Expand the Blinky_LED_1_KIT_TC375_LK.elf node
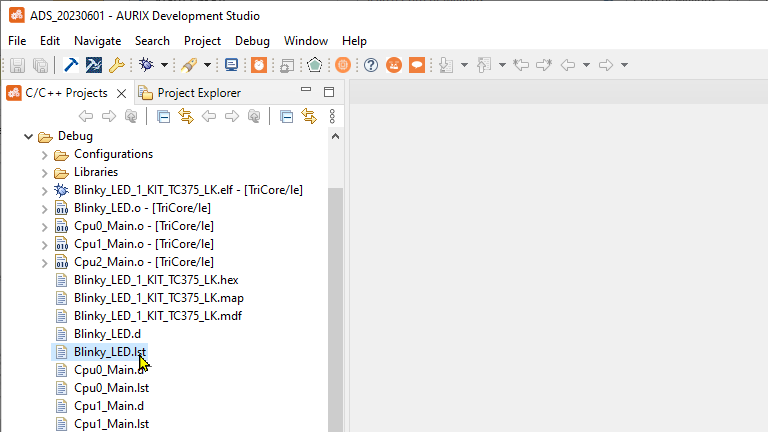 point(45,191)
